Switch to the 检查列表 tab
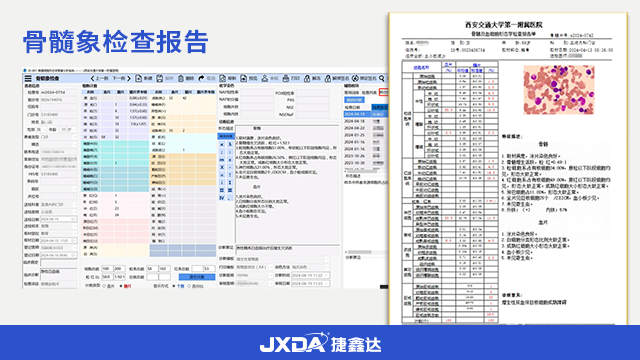The image size is (640, 360). (x=369, y=93)
